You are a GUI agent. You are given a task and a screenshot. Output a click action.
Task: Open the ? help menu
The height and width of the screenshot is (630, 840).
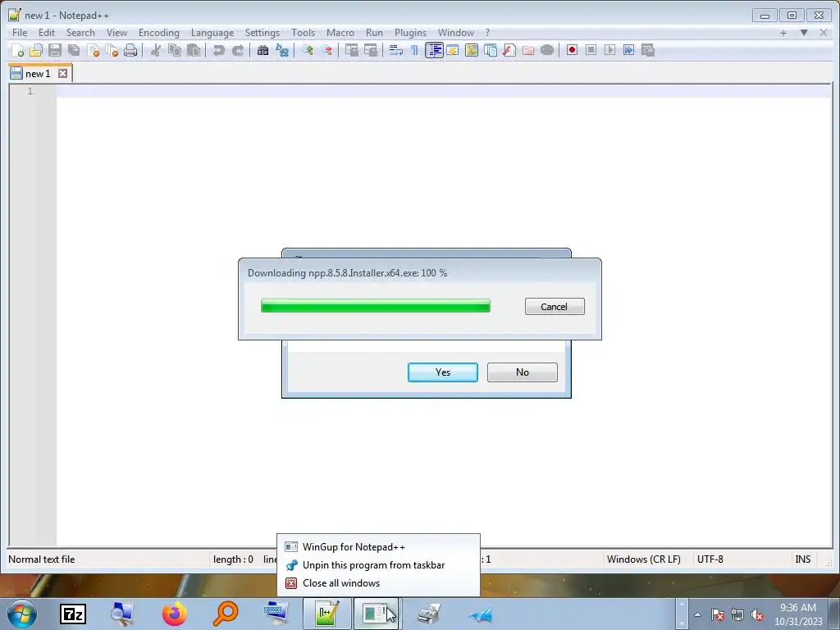(487, 33)
